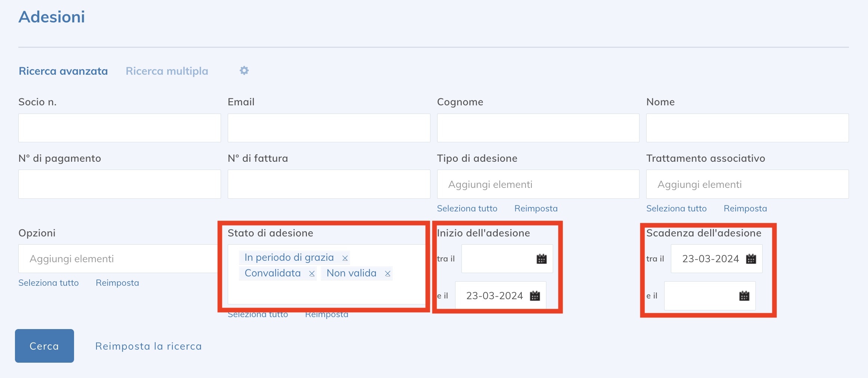Screen dimensions: 868x378
Task: Open calendar for Scadenza dell'adesione 'tra il' date
Action: (x=751, y=259)
